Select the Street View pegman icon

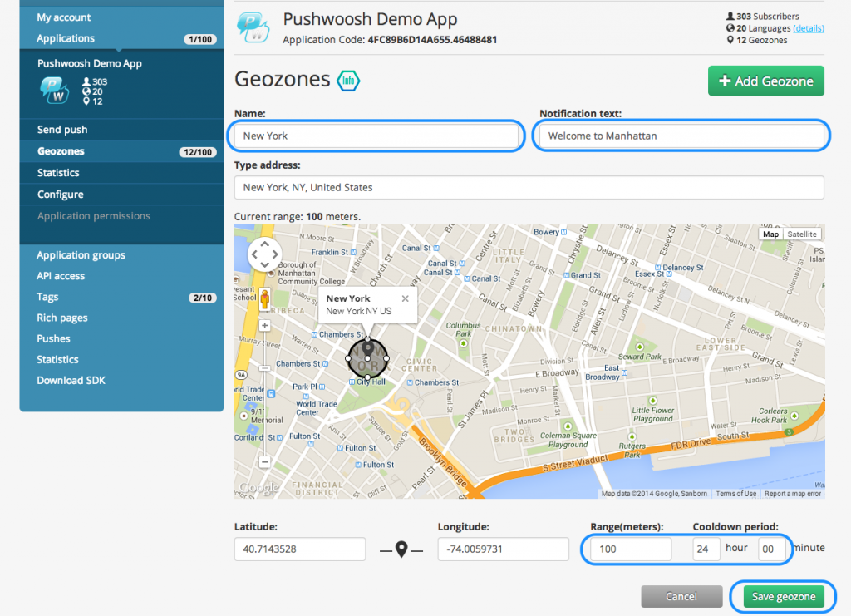point(265,298)
